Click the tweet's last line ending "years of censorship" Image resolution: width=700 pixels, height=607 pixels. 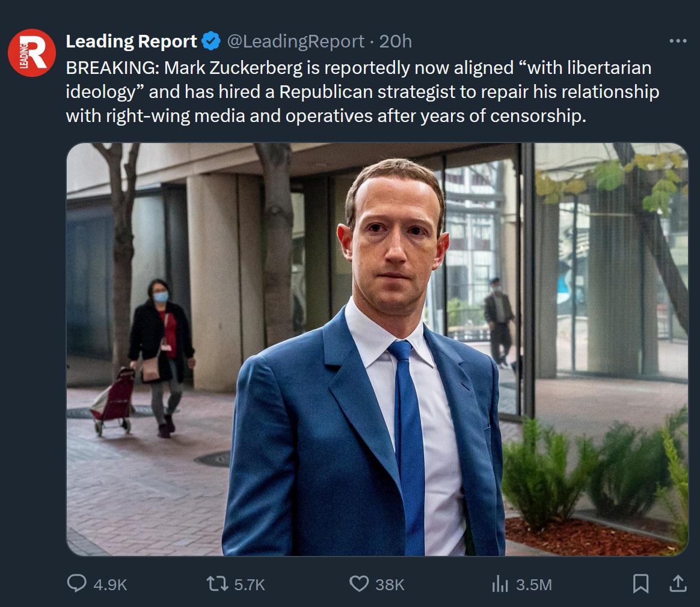(325, 116)
